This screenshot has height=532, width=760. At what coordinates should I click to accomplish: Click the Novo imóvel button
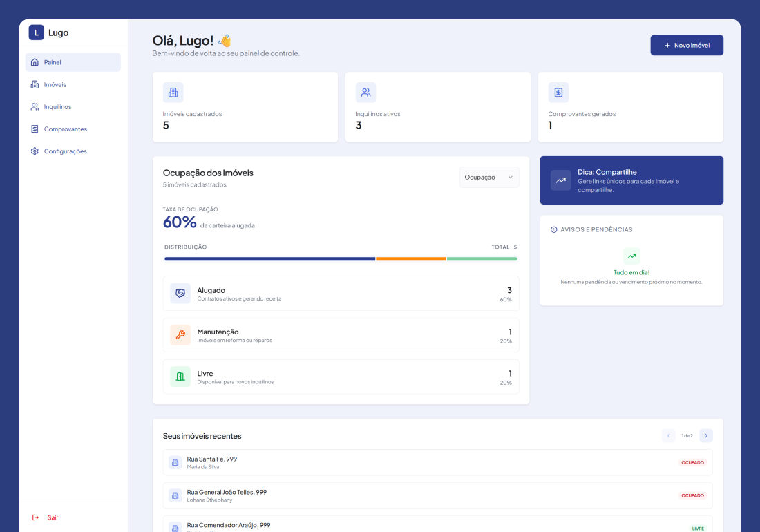tap(686, 45)
